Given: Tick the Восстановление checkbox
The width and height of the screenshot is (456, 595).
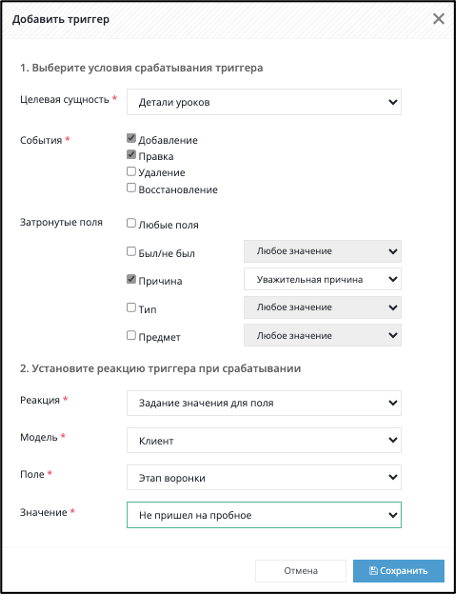Looking at the screenshot, I should tap(131, 188).
